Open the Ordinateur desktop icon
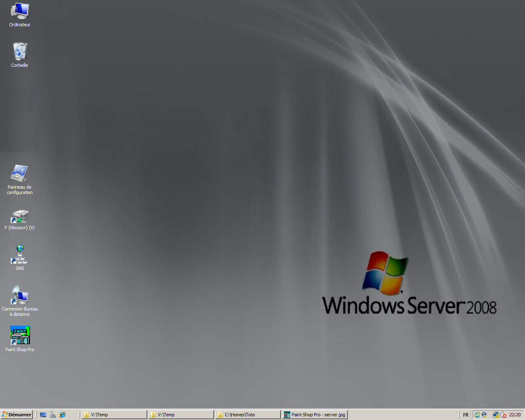525x420 pixels. pyautogui.click(x=20, y=11)
